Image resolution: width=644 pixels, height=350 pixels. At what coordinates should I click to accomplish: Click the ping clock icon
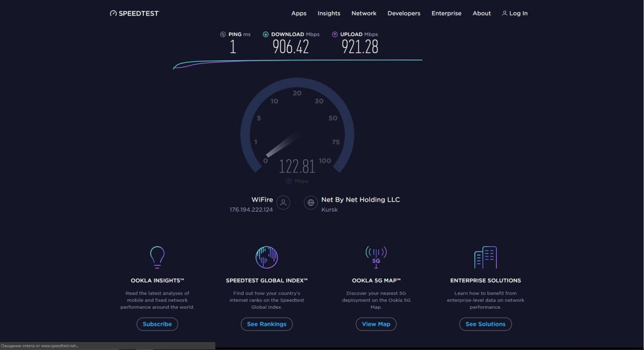click(223, 34)
